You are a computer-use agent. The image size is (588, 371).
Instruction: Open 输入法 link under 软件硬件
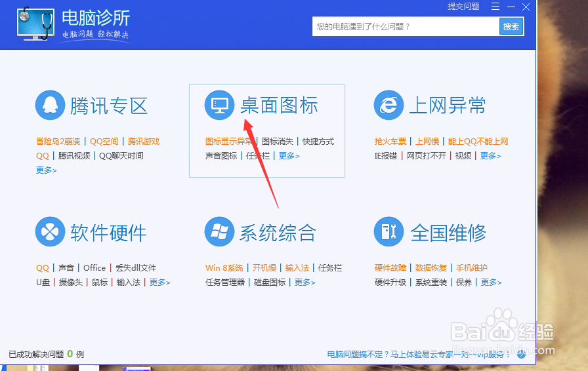click(129, 283)
